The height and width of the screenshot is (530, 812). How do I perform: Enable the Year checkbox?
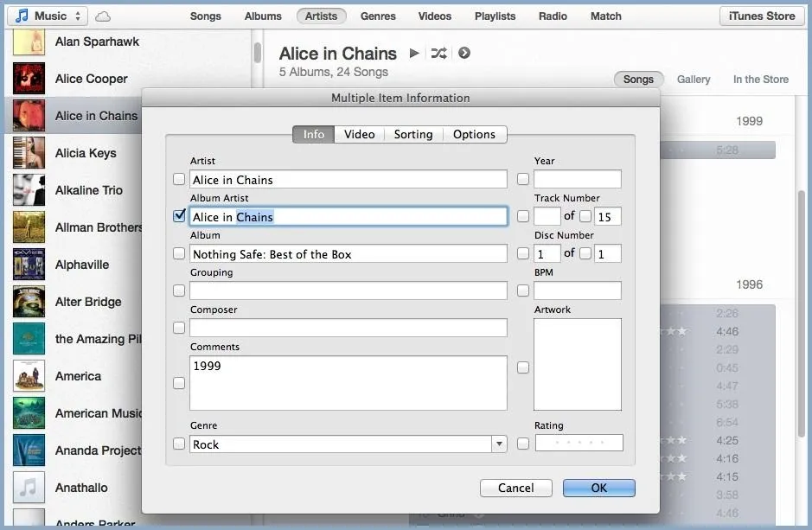click(523, 179)
